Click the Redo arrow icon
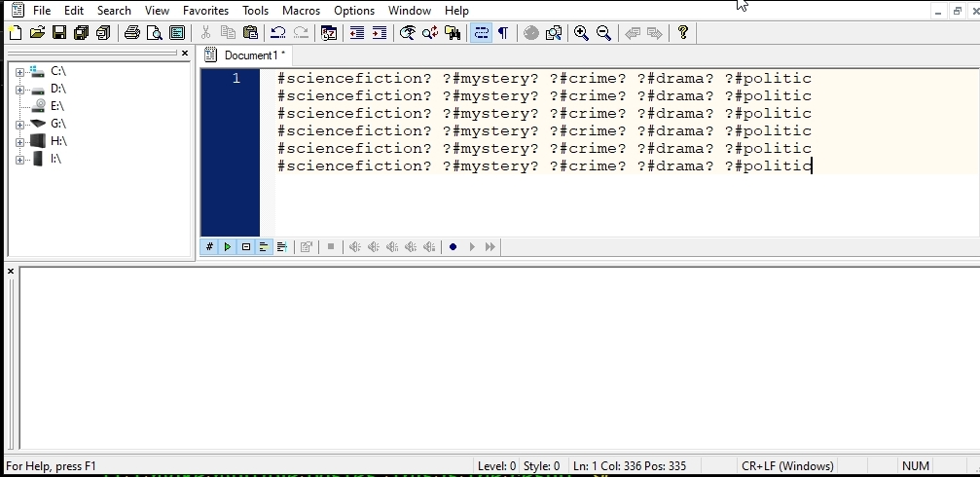The height and width of the screenshot is (477, 980). click(301, 32)
